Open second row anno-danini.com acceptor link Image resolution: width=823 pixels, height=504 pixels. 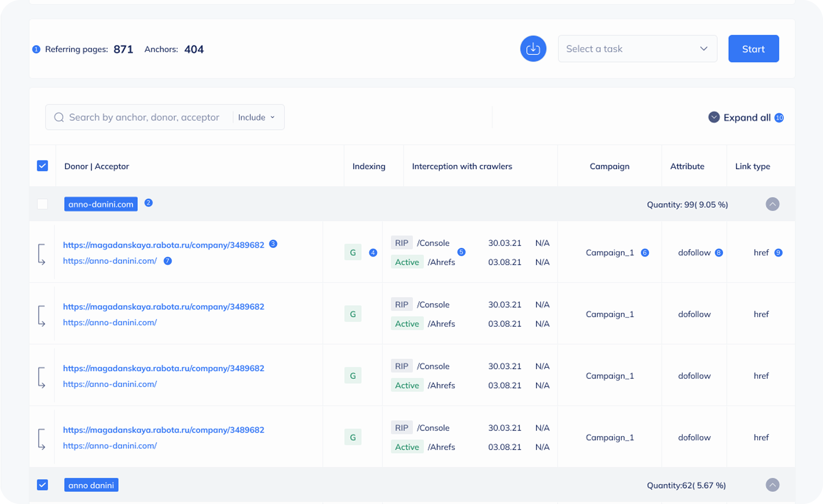110,322
